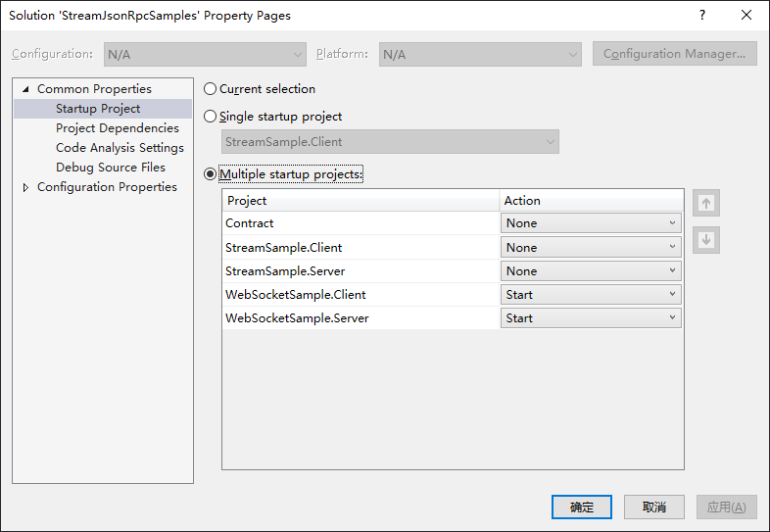Screen dimensions: 770x532
Task: Select the StreamSample.Client row in the table
Action: click(x=361, y=248)
